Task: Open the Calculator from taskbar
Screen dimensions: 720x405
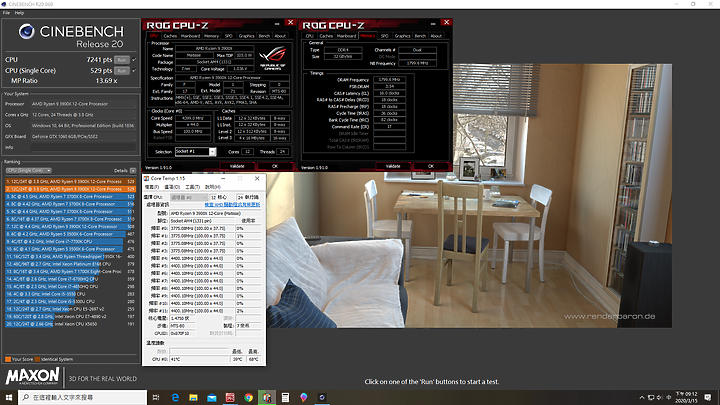Action: click(x=285, y=397)
